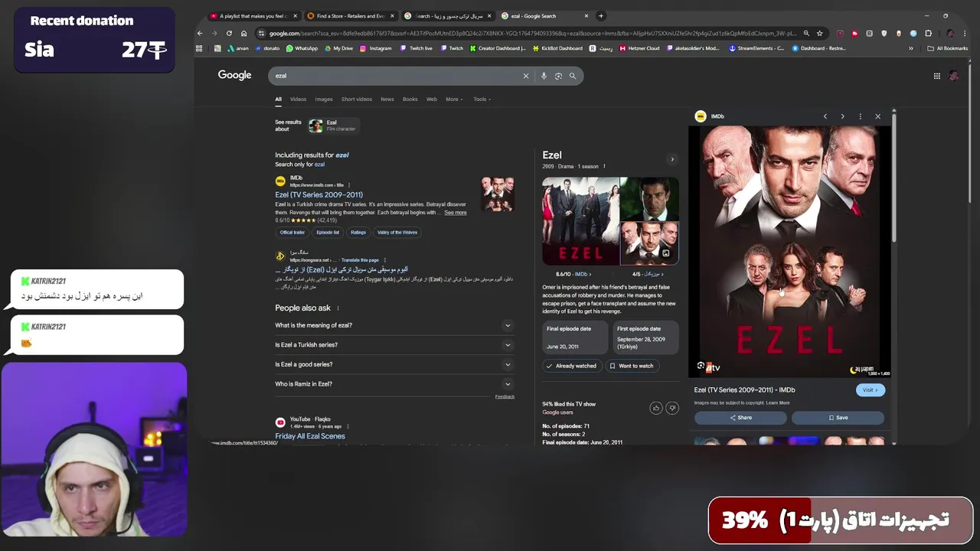Add Ezel to Want to watch
Viewport: 980px width, 551px height.
[631, 366]
